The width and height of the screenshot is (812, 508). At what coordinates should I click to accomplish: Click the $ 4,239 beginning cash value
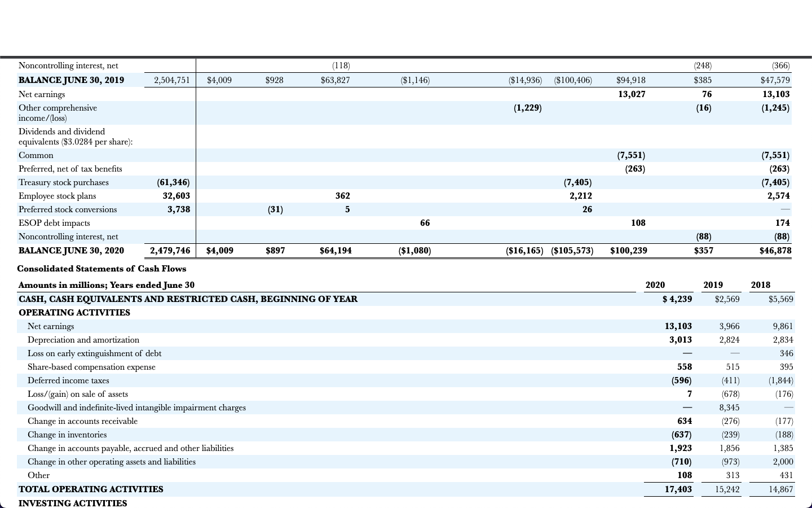tap(677, 299)
